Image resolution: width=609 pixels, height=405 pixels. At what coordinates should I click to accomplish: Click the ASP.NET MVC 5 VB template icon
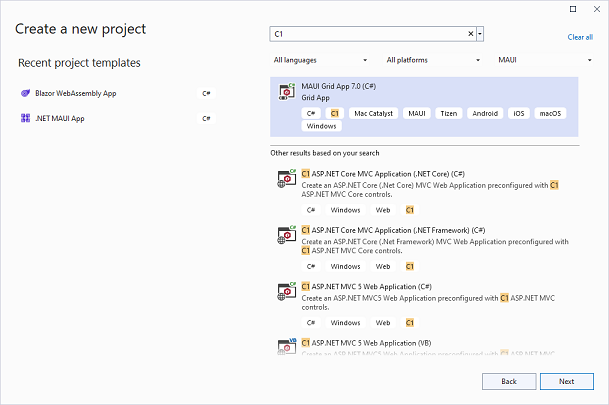pos(286,346)
